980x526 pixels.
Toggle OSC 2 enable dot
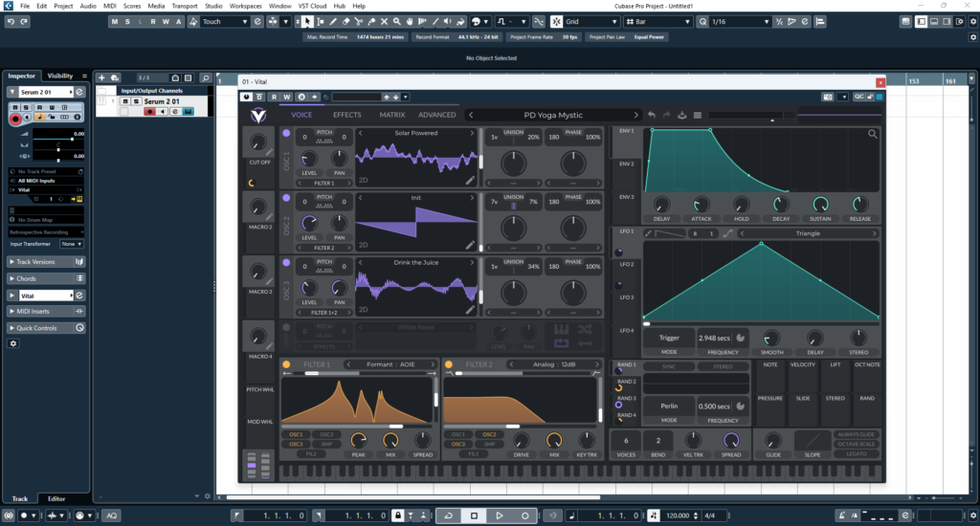click(286, 198)
